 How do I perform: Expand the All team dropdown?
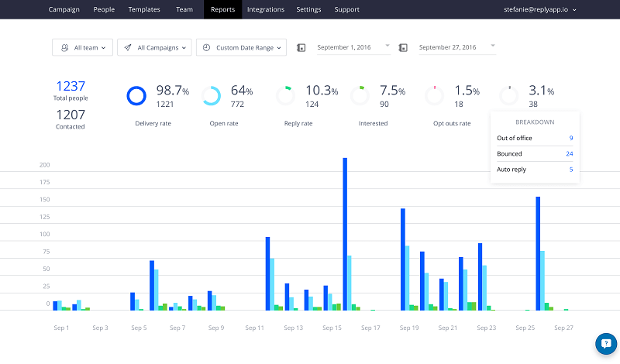83,47
